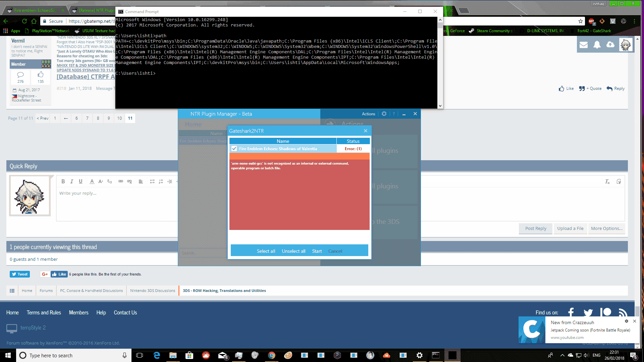Open Terms and Rules footer link
Image resolution: width=644 pixels, height=362 pixels.
(44, 313)
